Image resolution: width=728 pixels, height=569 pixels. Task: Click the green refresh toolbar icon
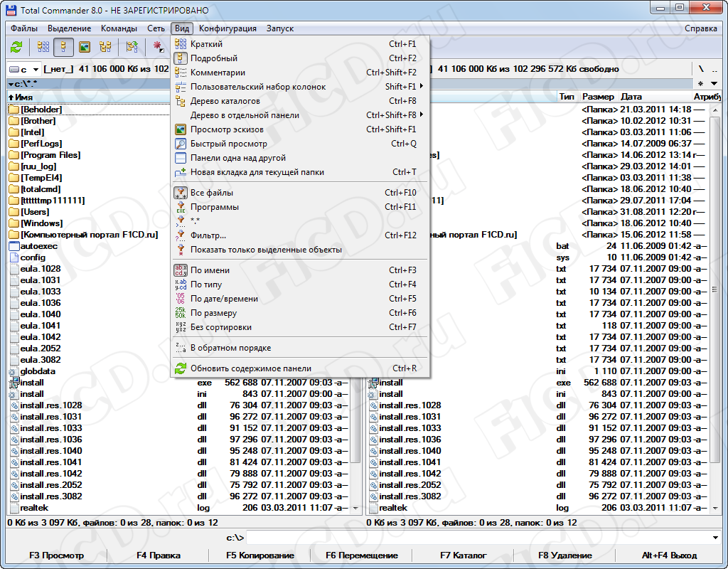pyautogui.click(x=17, y=47)
